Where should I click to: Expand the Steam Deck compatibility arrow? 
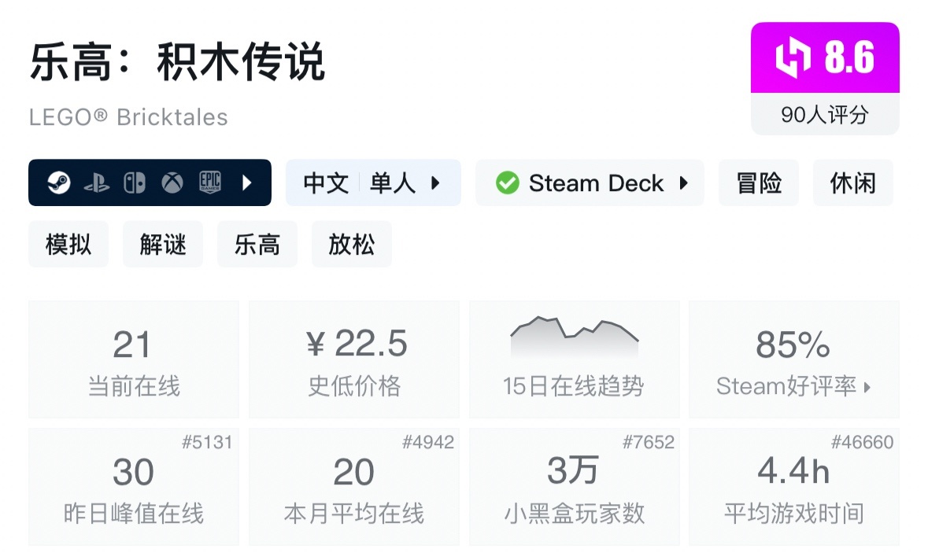pos(683,183)
